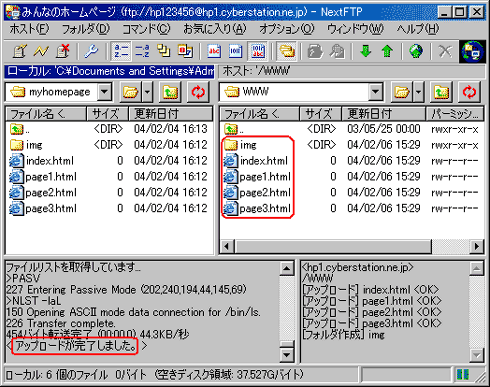Open the browser globe icon
This screenshot has height=387, width=490.
click(x=416, y=51)
